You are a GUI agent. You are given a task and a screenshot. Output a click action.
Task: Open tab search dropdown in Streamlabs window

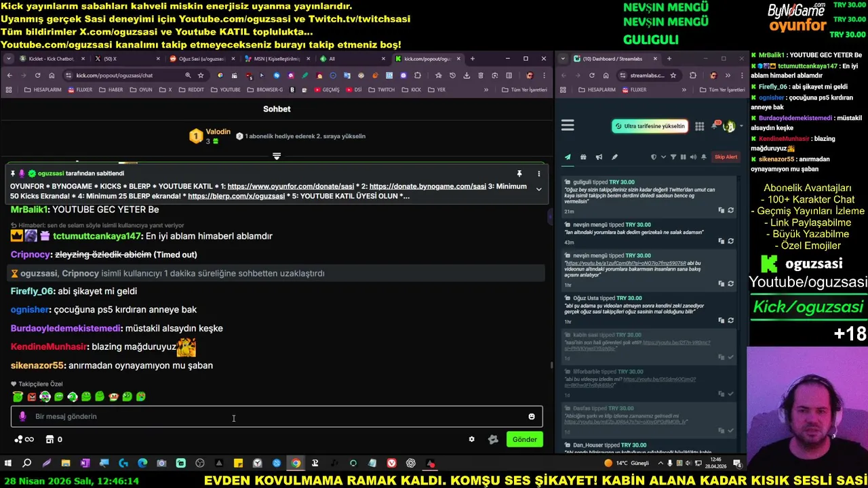click(563, 59)
